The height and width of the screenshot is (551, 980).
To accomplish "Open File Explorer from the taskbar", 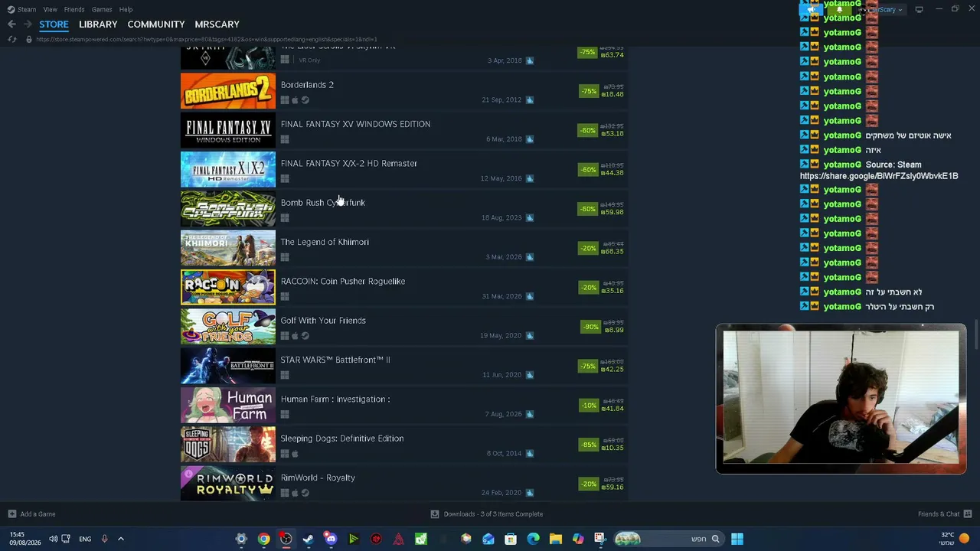I will coord(555,539).
